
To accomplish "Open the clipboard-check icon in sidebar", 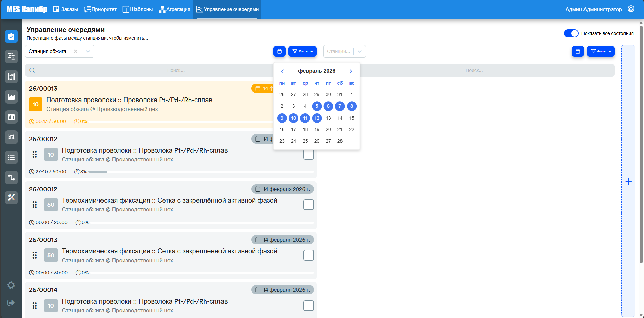I will click(x=11, y=36).
